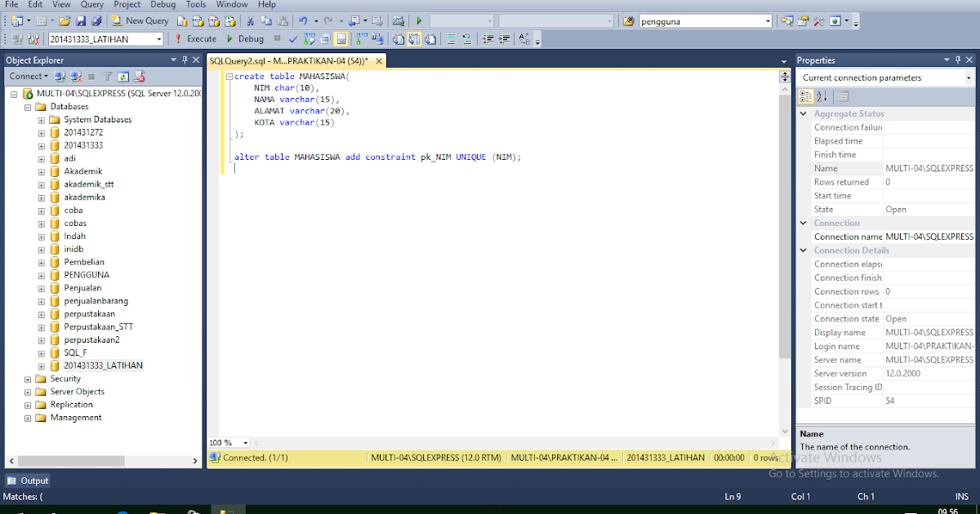
Task: Select the 201431333_LATIHAN database in tree
Action: coord(103,366)
